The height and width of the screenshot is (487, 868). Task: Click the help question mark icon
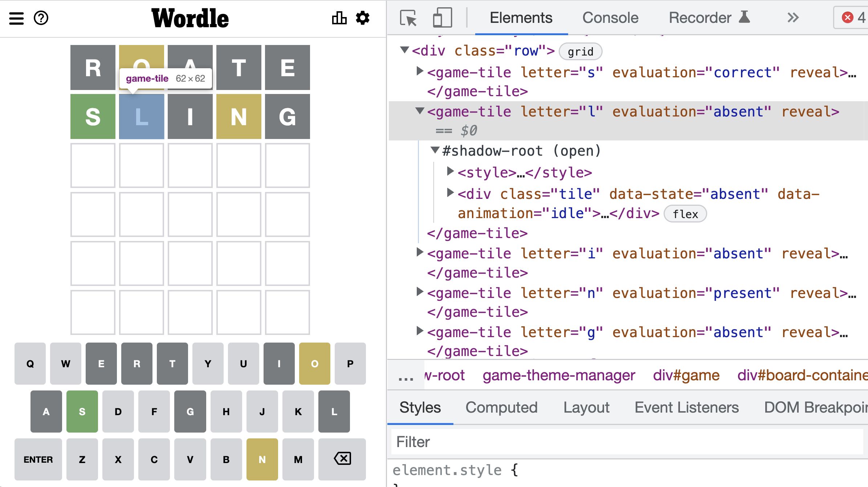pyautogui.click(x=41, y=18)
